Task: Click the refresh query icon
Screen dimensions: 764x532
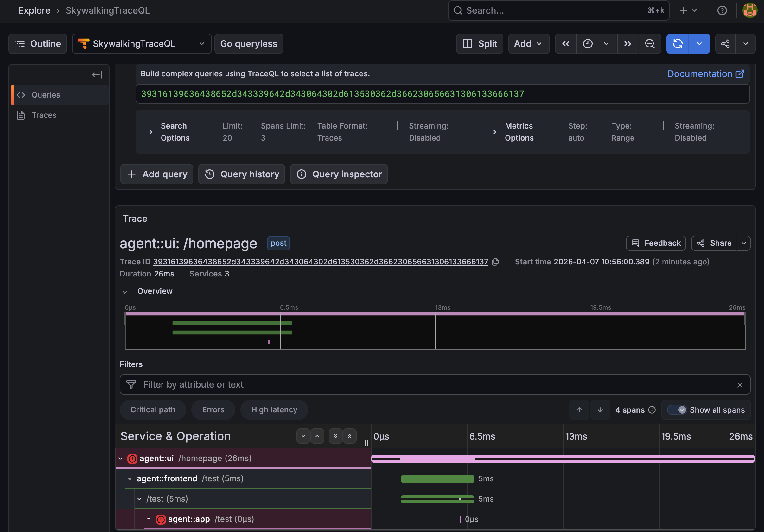Action: point(678,44)
